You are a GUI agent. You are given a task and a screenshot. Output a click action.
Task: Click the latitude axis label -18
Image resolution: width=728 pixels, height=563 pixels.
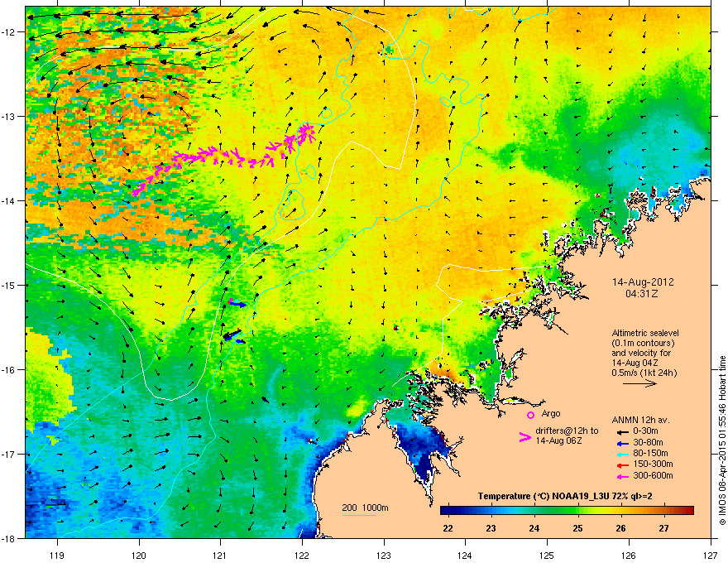coord(9,538)
